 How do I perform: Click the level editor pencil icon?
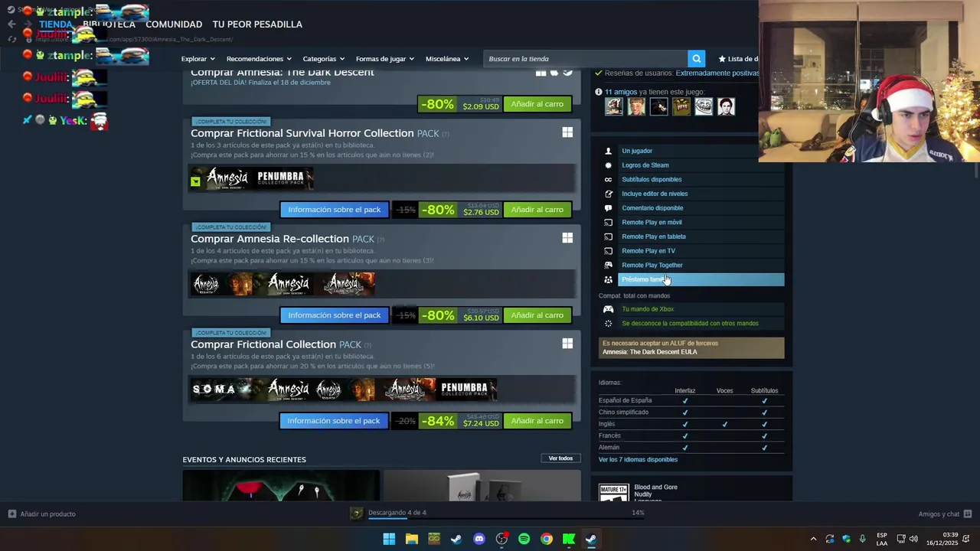pyautogui.click(x=609, y=194)
